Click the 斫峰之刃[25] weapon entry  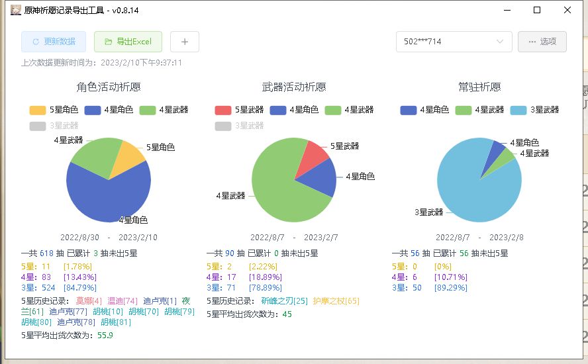284,301
